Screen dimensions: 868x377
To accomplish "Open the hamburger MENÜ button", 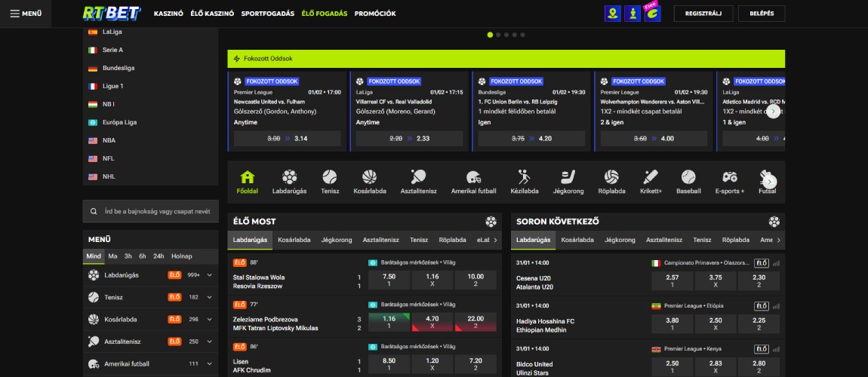I will click(26, 14).
